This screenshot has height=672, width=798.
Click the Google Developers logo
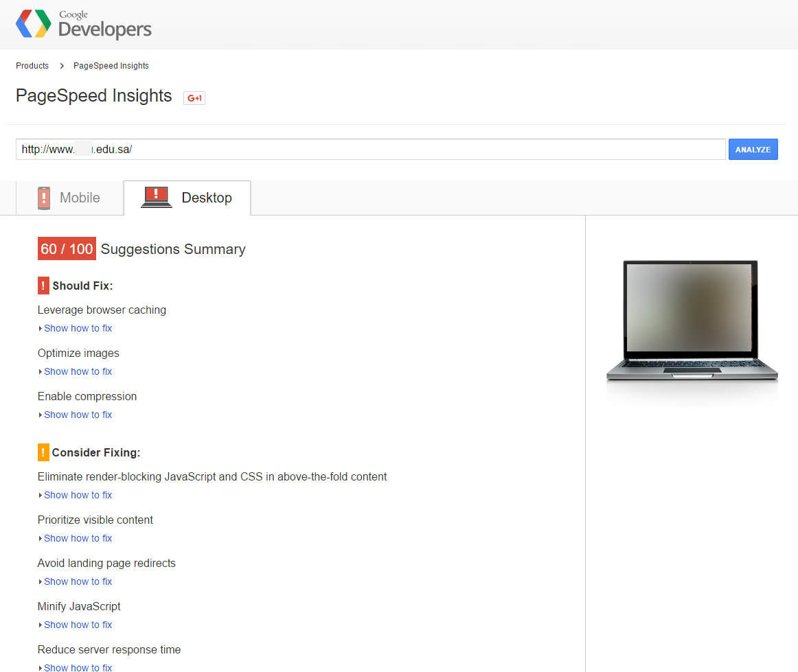click(x=83, y=24)
